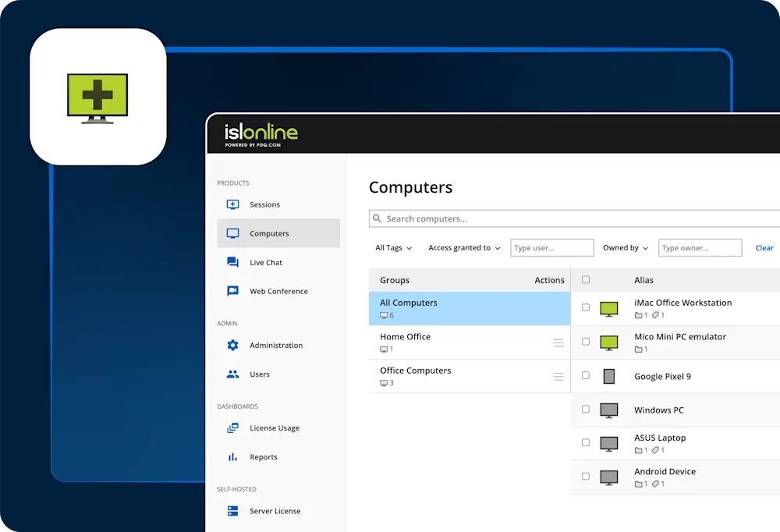Click the green monitor icon for Mico Mini PC emulator
The image size is (780, 532).
(x=609, y=343)
